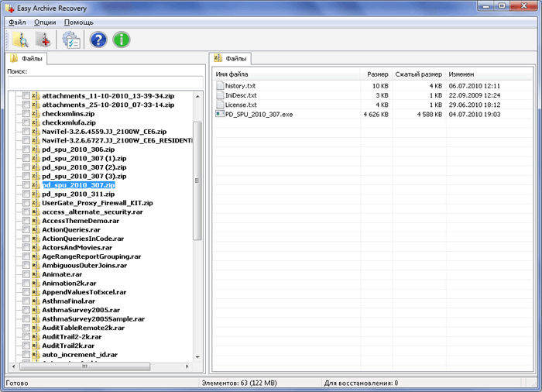Click the exe icon of PD_SPU_2010_307.exe
The width and height of the screenshot is (542, 392).
point(220,114)
